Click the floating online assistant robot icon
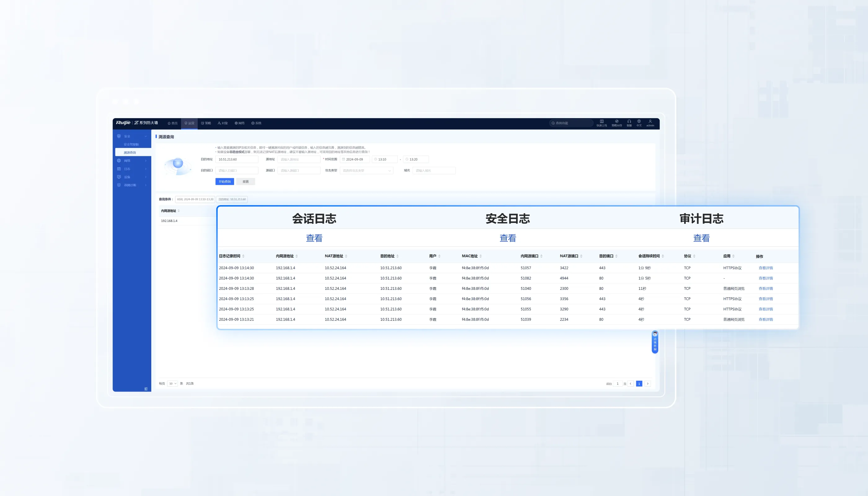Viewport: 868px width, 496px height. pos(655,334)
